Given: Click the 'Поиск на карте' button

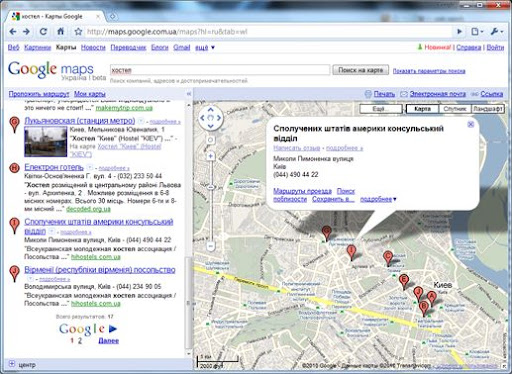Looking at the screenshot, I should 360,70.
